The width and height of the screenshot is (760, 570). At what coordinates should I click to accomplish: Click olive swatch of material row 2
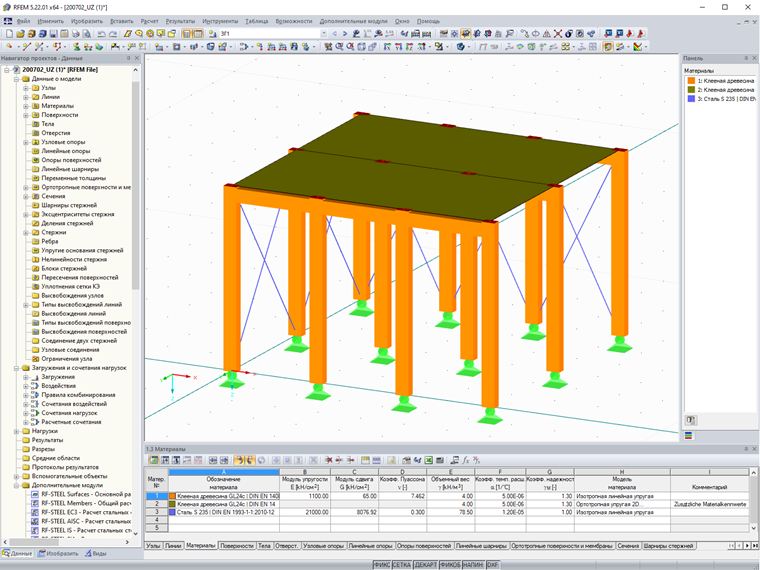173,504
